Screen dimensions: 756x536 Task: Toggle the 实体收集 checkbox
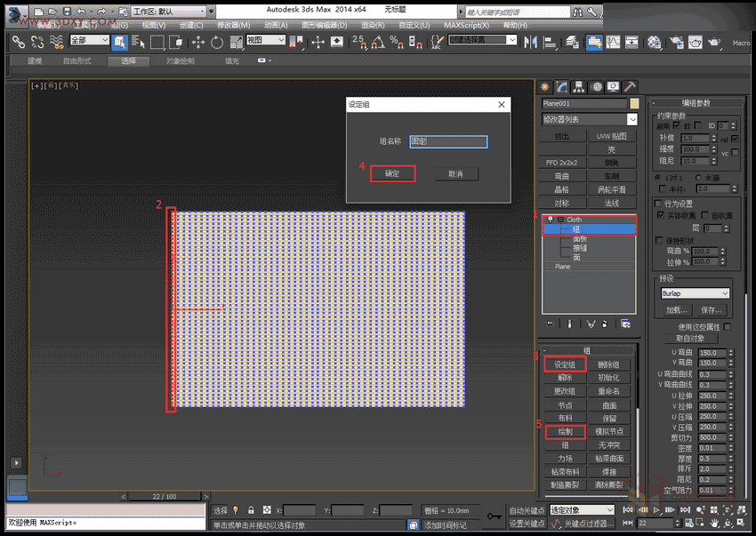[659, 216]
